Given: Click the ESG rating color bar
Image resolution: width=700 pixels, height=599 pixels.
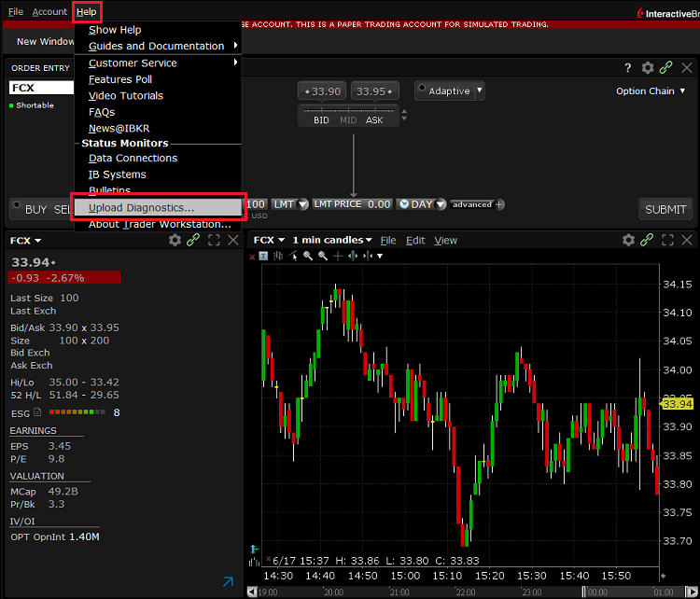Looking at the screenshot, I should tap(77, 412).
